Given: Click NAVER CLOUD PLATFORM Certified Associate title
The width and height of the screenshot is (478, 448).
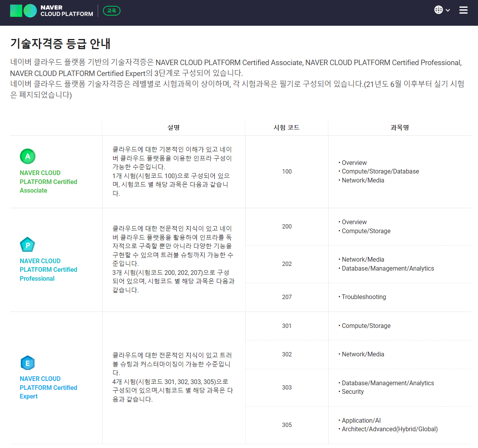Looking at the screenshot, I should click(48, 182).
